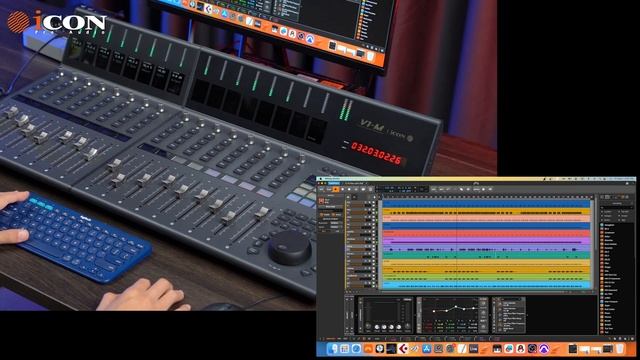The width and height of the screenshot is (640, 360).
Task: Click the first row in the third device list
Action: tap(510, 304)
